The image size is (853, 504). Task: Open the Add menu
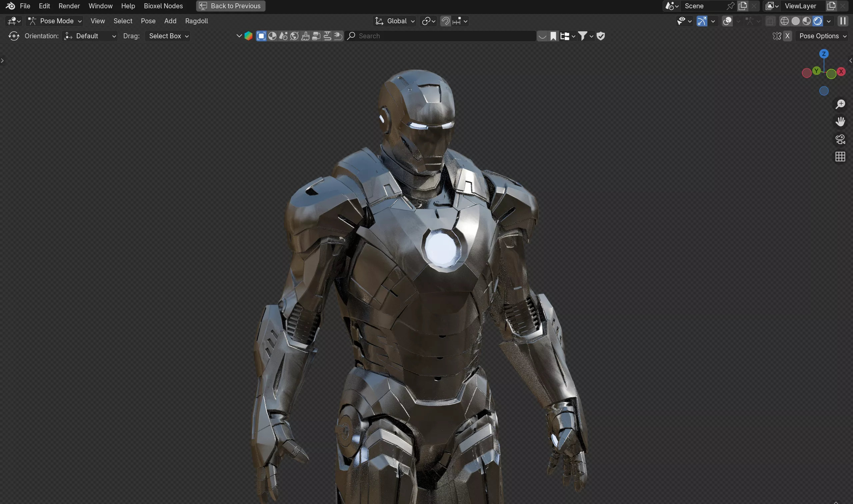tap(170, 21)
